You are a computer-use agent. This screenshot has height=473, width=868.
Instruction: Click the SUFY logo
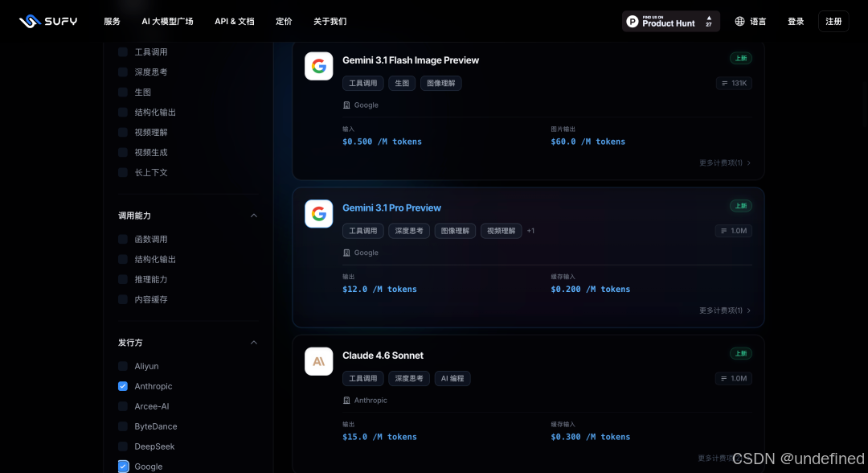[x=48, y=21]
